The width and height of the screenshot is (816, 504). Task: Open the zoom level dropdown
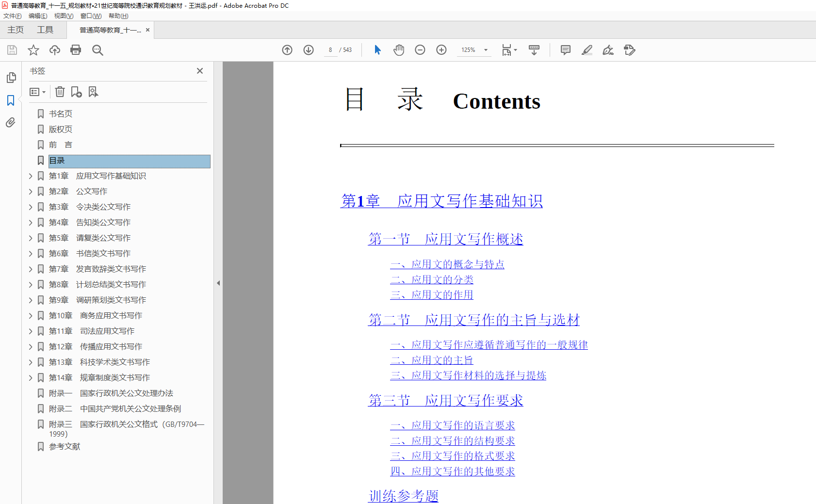[x=487, y=49]
